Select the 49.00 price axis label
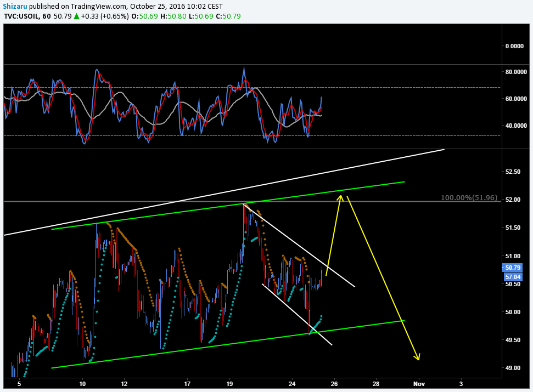The width and height of the screenshot is (533, 392). point(513,368)
